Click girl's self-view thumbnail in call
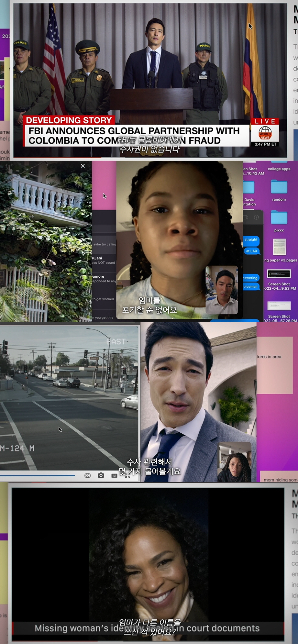The height and width of the screenshot is (644, 298). [x=234, y=462]
